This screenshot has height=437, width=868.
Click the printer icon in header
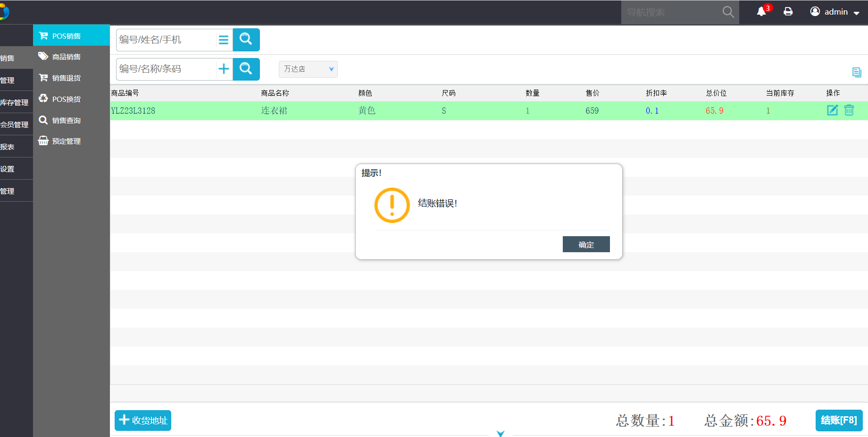[788, 12]
